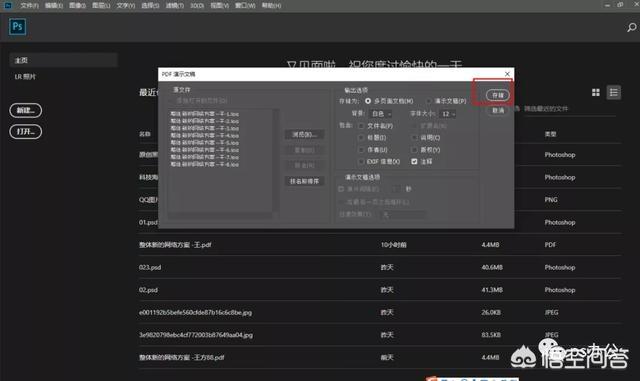Select the 主页 sidebar tab

coord(63,60)
